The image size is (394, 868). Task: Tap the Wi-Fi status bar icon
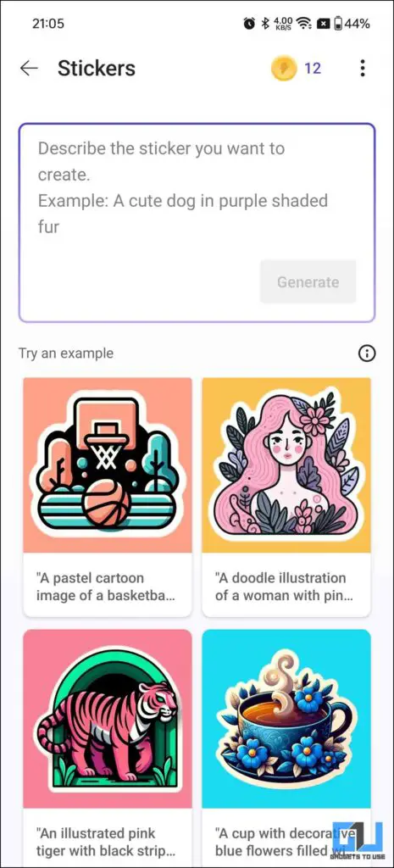[x=303, y=23]
